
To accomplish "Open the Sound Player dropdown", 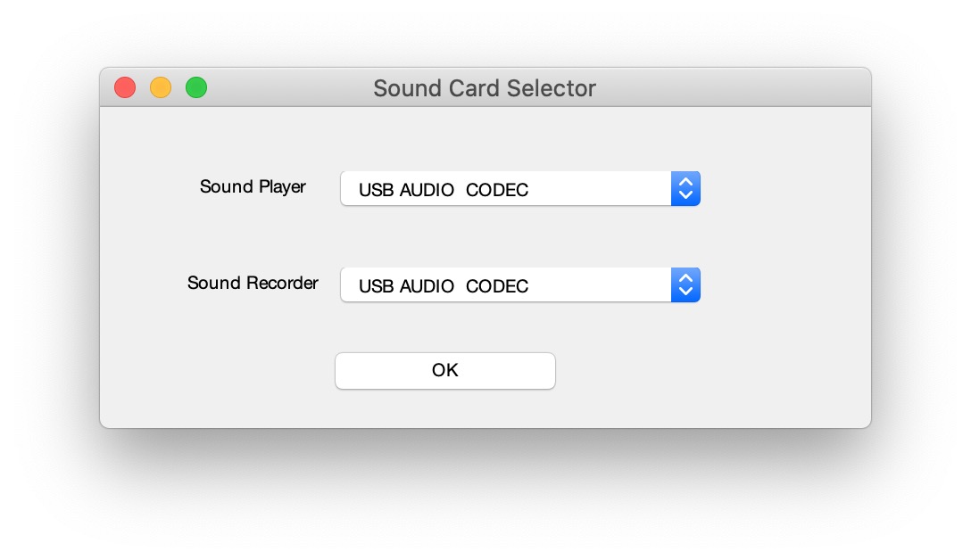I will click(519, 189).
